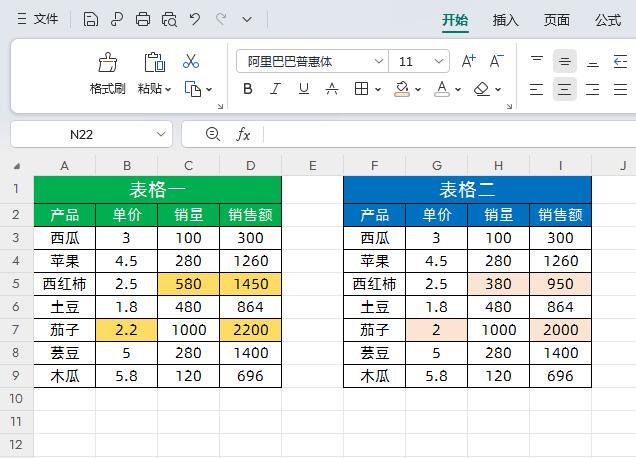
Task: Click the Name Box showing N22
Action: pos(81,134)
